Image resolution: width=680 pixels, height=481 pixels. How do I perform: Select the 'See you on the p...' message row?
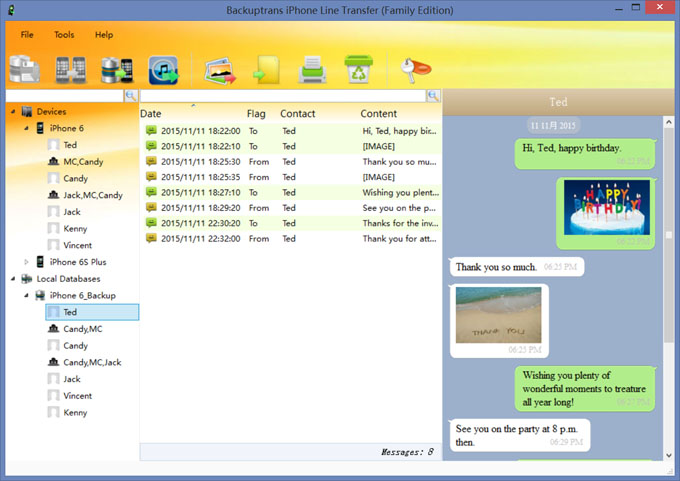[292, 208]
